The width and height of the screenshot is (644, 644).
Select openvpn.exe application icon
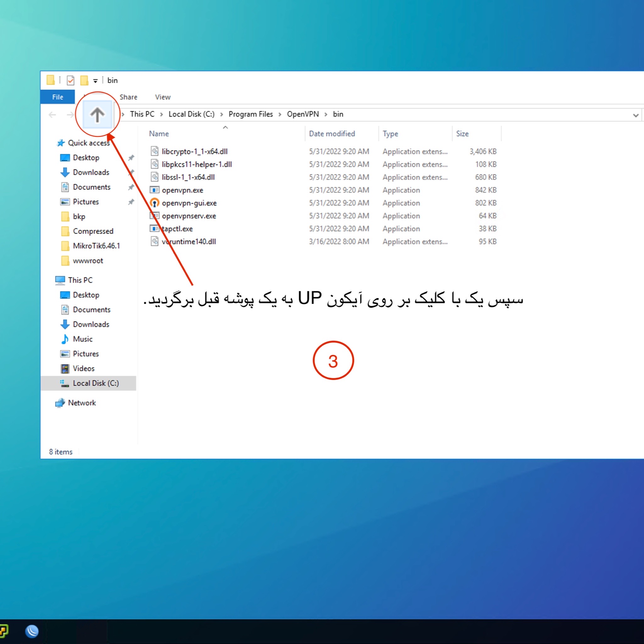pos(154,190)
